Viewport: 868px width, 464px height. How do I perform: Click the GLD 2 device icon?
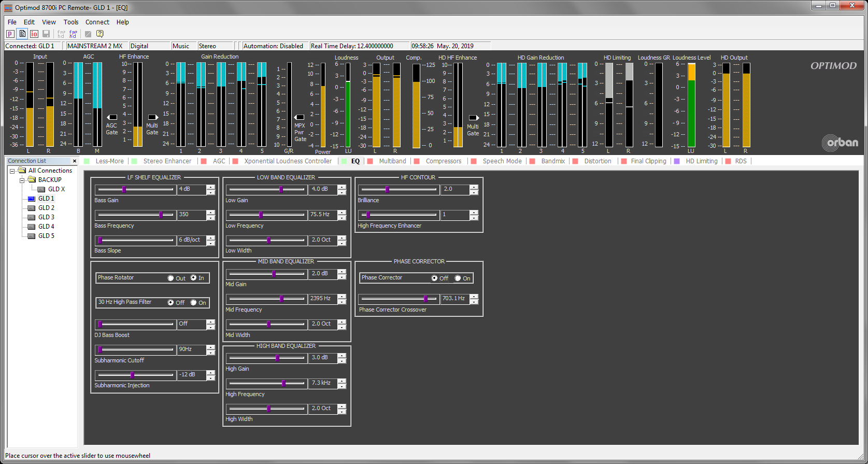tap(32, 208)
